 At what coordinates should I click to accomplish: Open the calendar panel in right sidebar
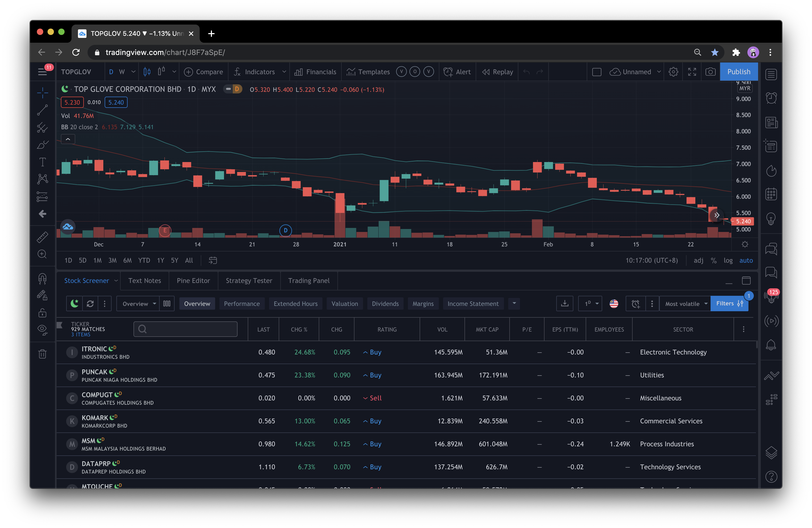coord(771,194)
